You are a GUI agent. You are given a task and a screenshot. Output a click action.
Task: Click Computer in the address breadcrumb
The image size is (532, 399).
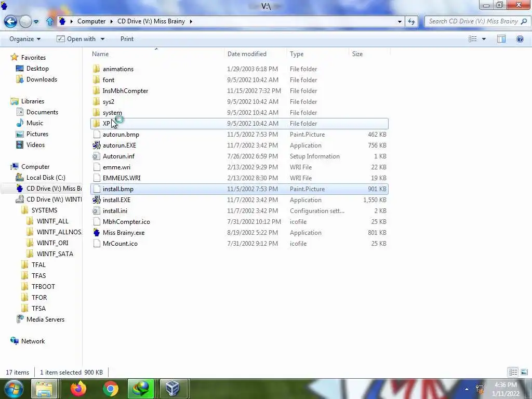[91, 21]
